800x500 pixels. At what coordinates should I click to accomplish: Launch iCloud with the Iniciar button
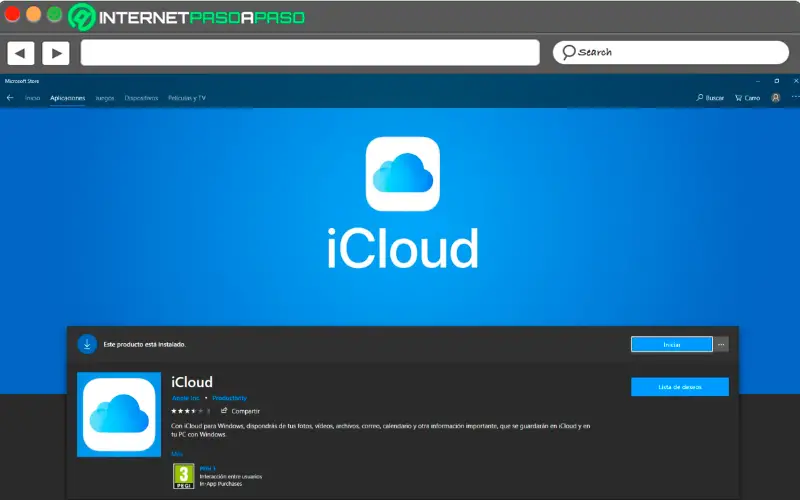click(x=671, y=344)
